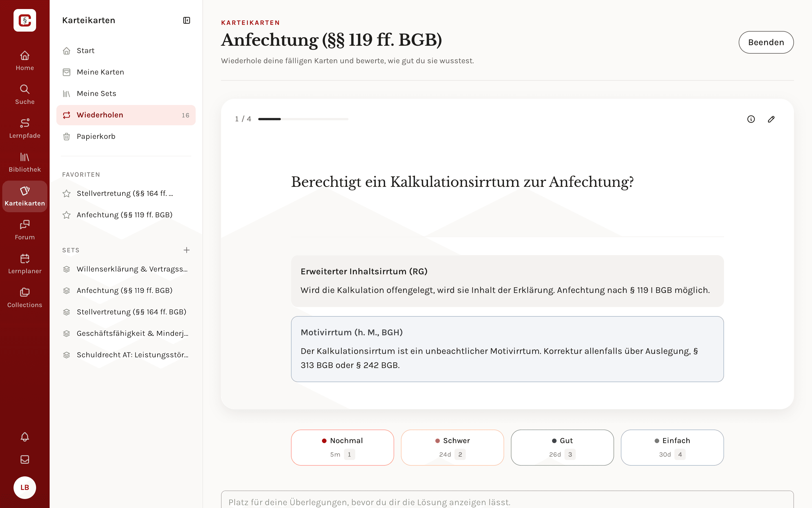Open set Geschäftsfähigkeit & Minderj...

click(126, 333)
